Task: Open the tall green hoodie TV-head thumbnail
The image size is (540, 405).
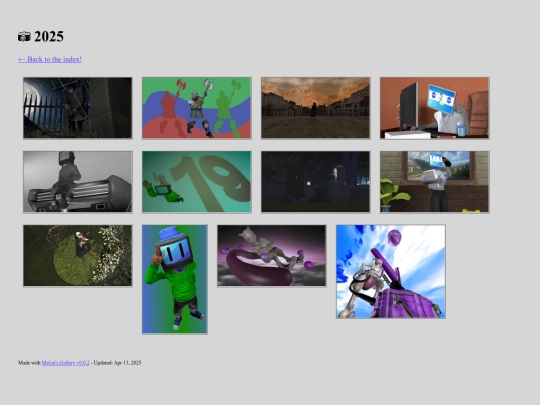Action: 175,279
